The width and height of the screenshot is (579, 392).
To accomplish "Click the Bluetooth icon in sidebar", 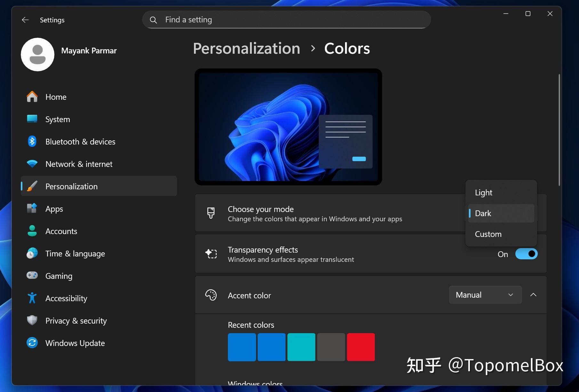I will (x=32, y=141).
